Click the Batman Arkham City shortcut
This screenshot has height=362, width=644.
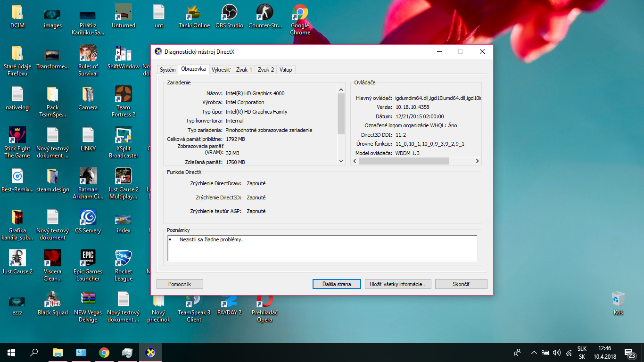click(88, 183)
